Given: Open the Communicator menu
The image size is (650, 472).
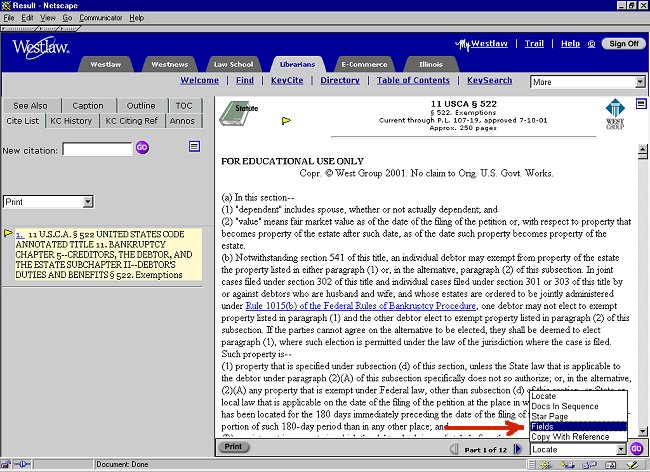Looking at the screenshot, I should point(101,18).
